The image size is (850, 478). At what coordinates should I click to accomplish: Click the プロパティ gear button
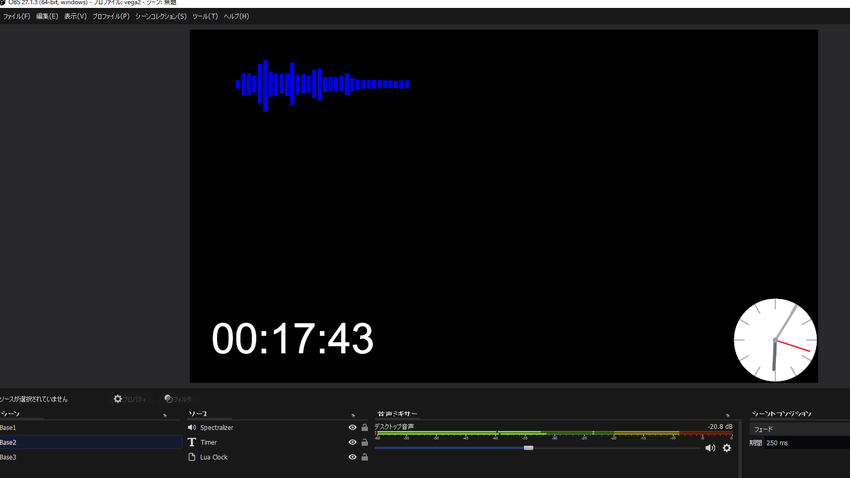click(x=130, y=399)
